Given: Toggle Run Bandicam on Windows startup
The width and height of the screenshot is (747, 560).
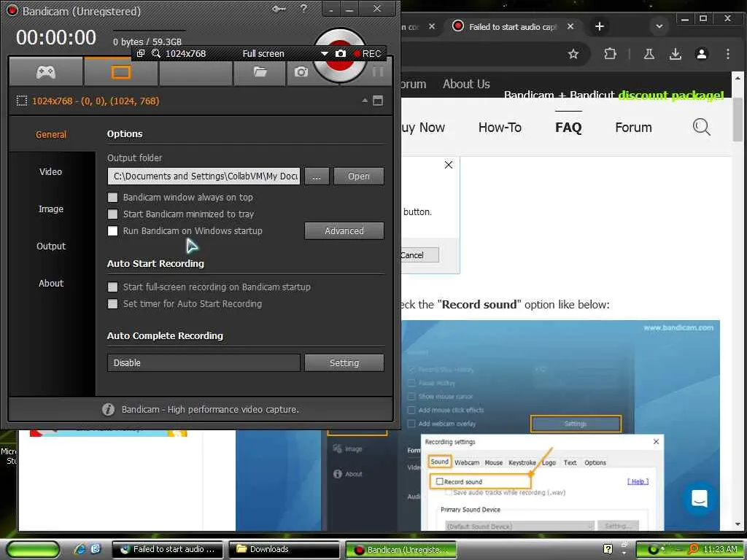Looking at the screenshot, I should point(112,230).
